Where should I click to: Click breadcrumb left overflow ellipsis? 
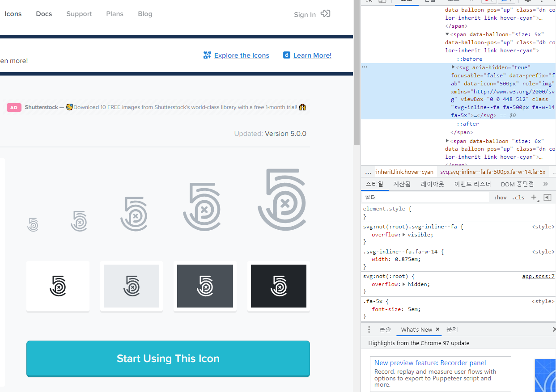[368, 172]
